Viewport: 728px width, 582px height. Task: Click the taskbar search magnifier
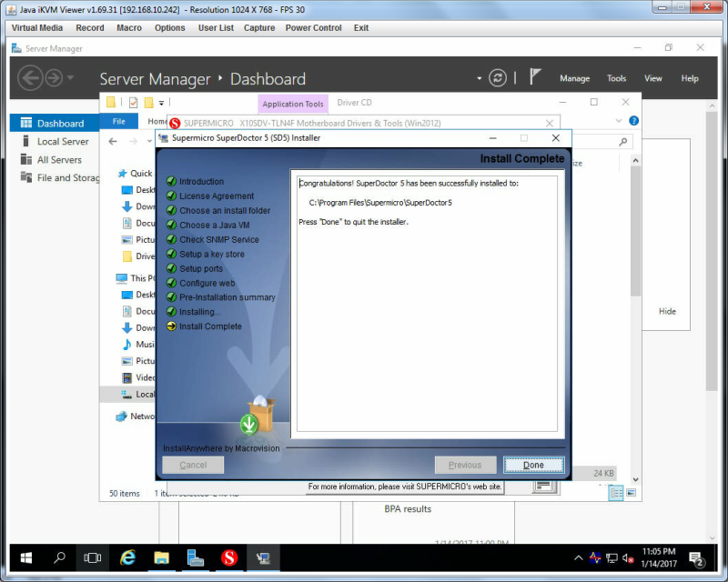[x=59, y=557]
